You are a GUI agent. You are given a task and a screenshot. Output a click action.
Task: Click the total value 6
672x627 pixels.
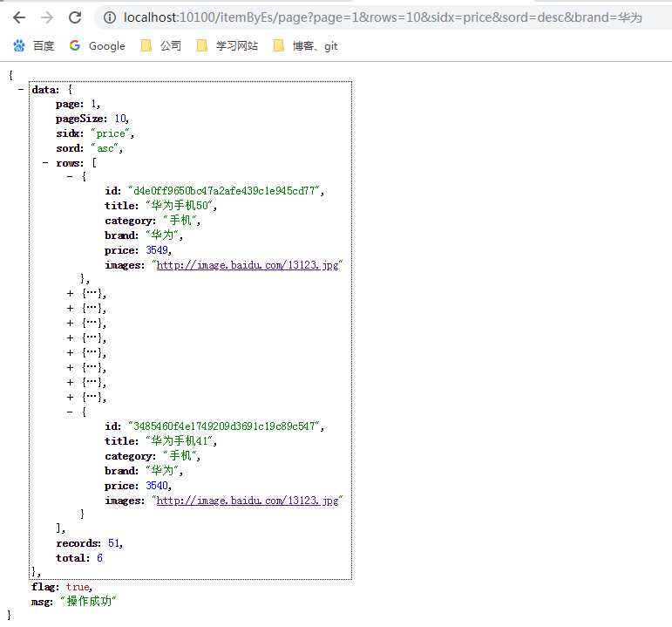click(99, 558)
